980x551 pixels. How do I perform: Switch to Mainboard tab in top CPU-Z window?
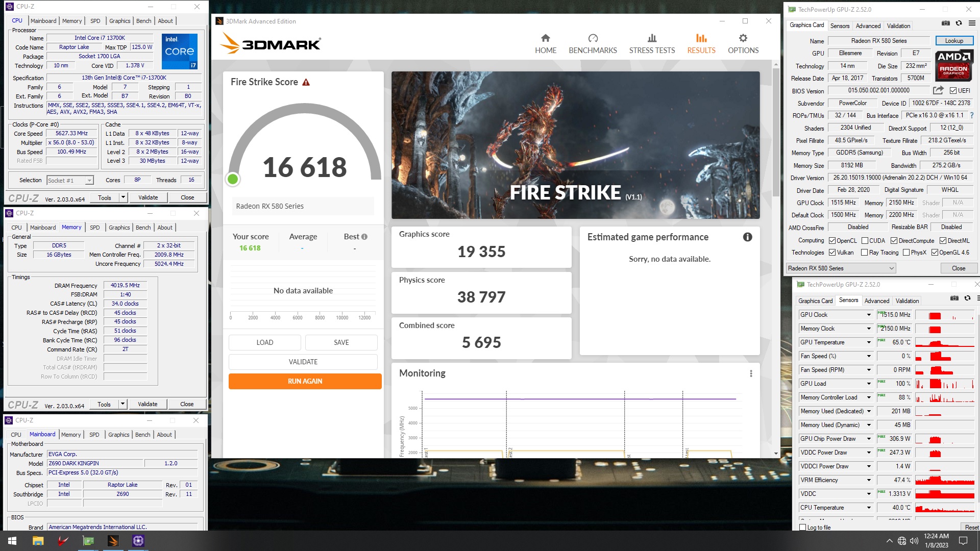pyautogui.click(x=43, y=21)
